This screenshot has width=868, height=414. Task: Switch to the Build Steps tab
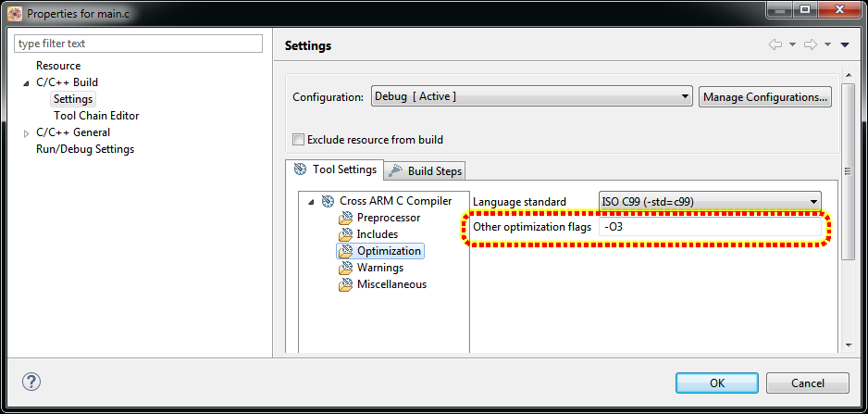pos(425,170)
